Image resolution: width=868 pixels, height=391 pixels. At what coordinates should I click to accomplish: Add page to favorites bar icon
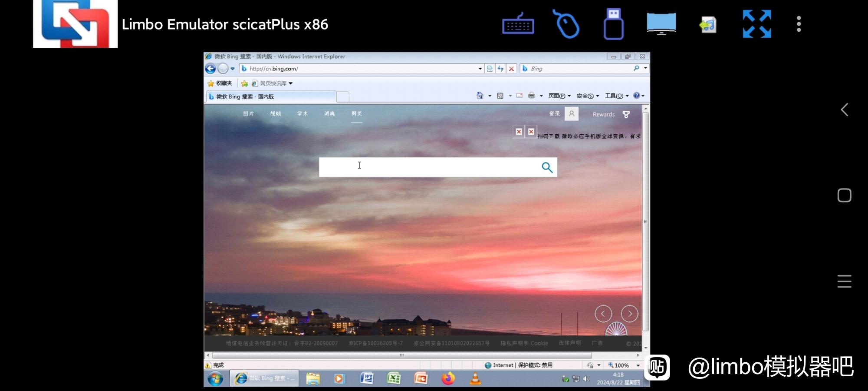pos(245,83)
